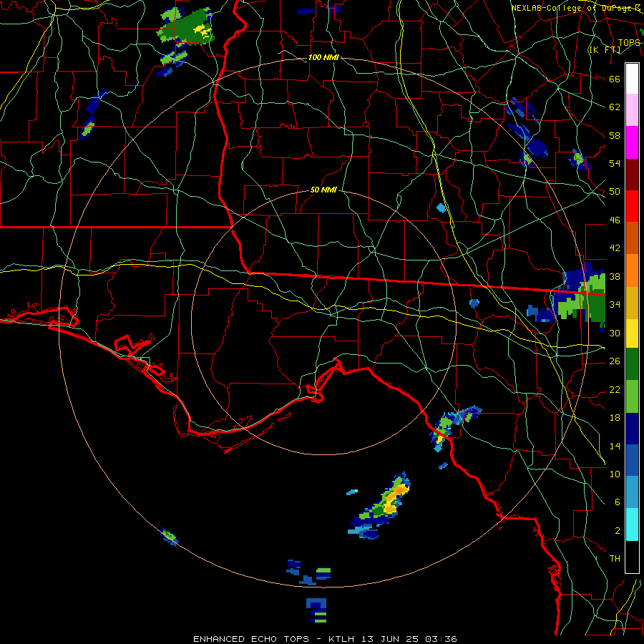Image resolution: width=644 pixels, height=644 pixels.
Task: Click the 'TH' threshold label
Action: pos(615,559)
